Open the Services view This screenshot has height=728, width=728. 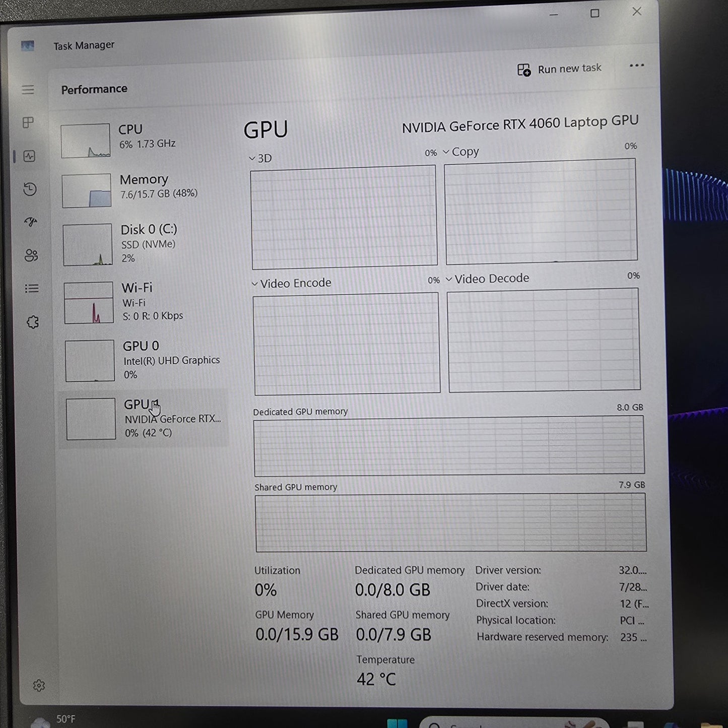pos(33,322)
